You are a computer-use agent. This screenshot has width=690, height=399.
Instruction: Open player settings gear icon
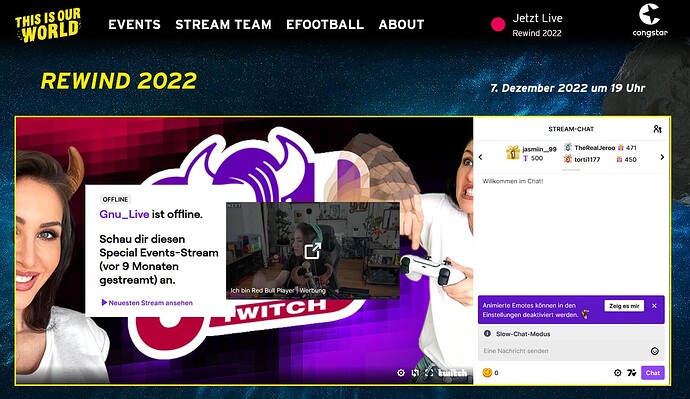[x=401, y=373]
